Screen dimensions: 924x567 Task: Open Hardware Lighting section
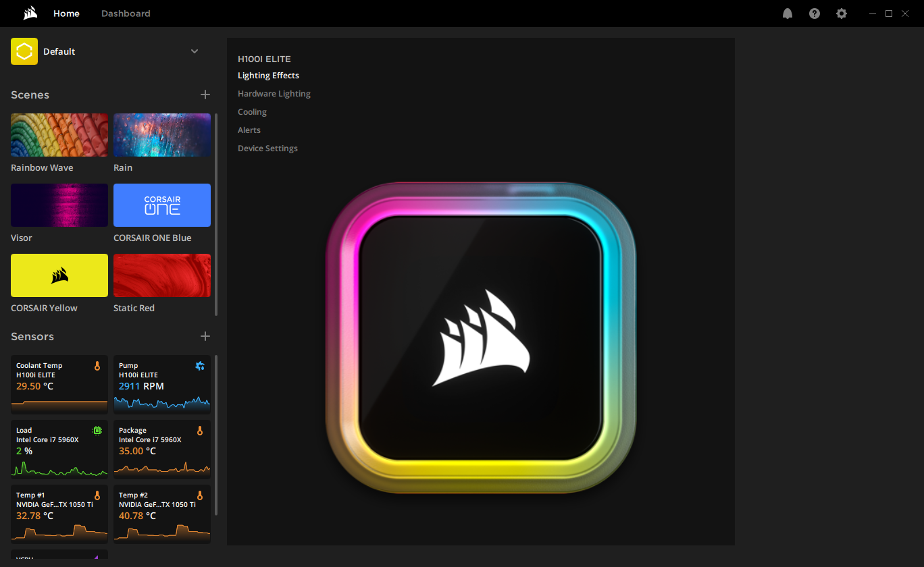[274, 94]
